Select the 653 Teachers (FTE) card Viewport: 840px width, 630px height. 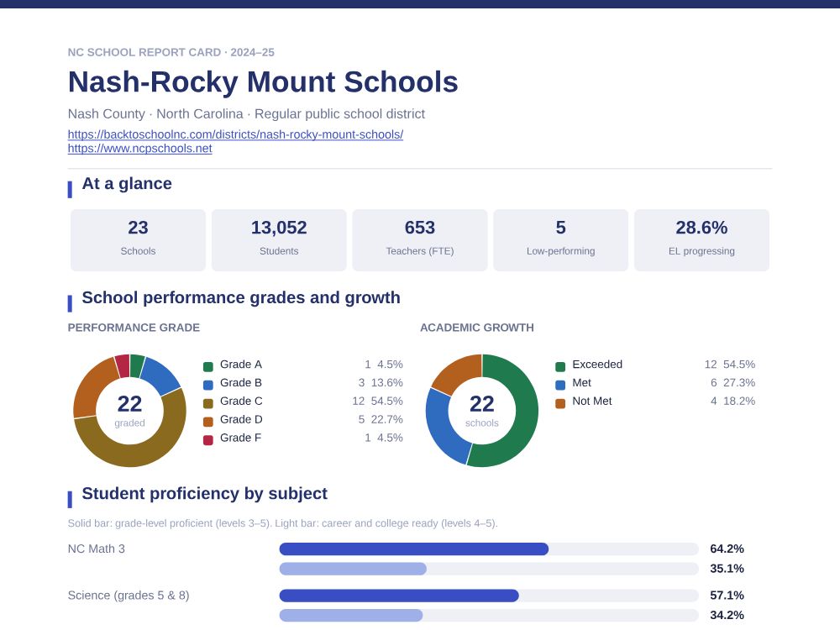click(420, 240)
